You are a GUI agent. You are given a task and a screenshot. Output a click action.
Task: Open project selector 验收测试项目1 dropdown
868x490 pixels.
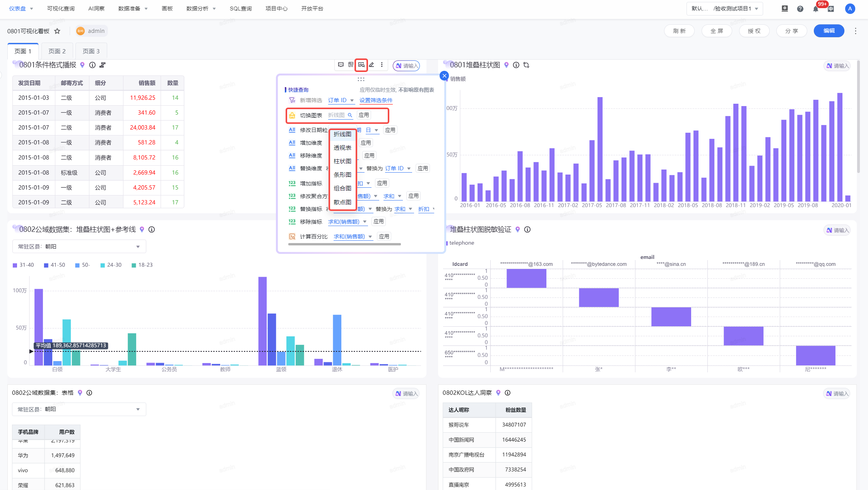tap(724, 9)
